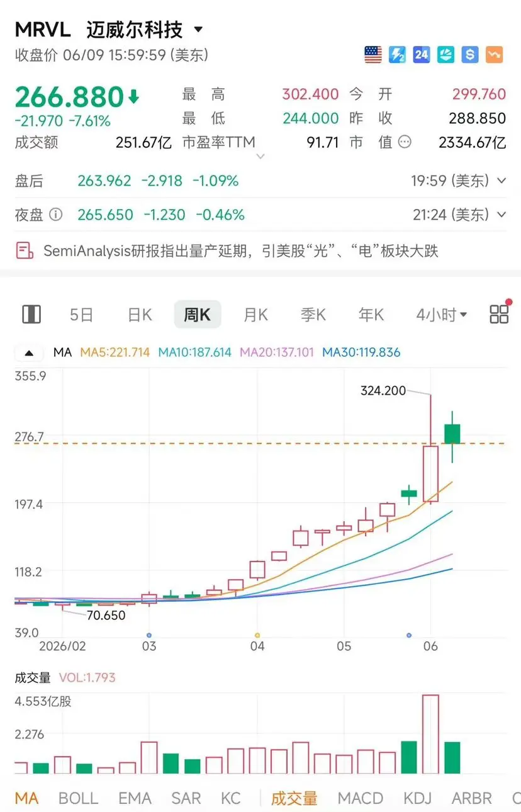Select the MACD sub-indicator
This screenshot has width=521, height=812.
tap(361, 798)
